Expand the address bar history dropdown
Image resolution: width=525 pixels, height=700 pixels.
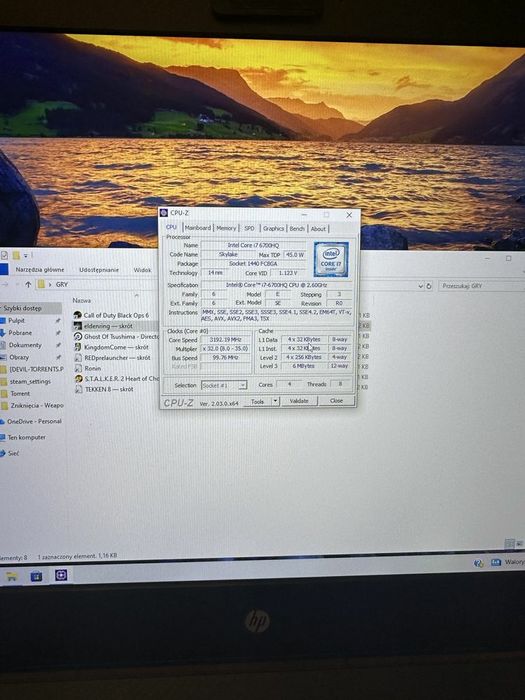(420, 286)
